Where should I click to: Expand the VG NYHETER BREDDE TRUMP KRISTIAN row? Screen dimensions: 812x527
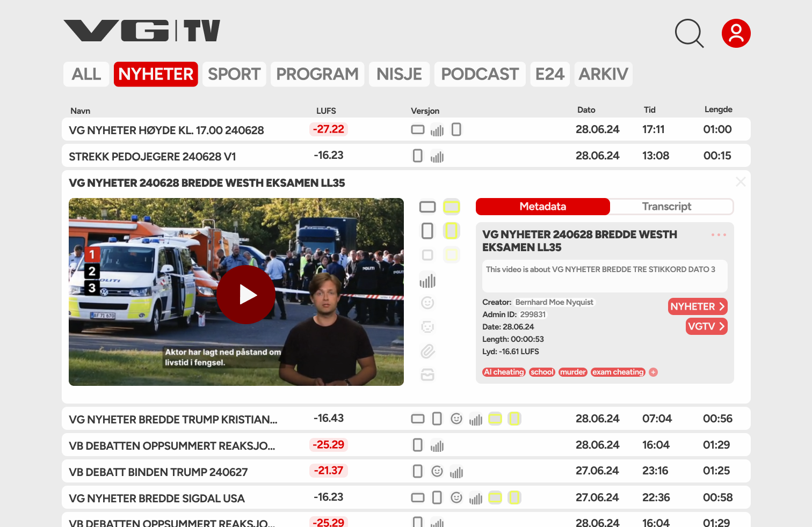406,419
